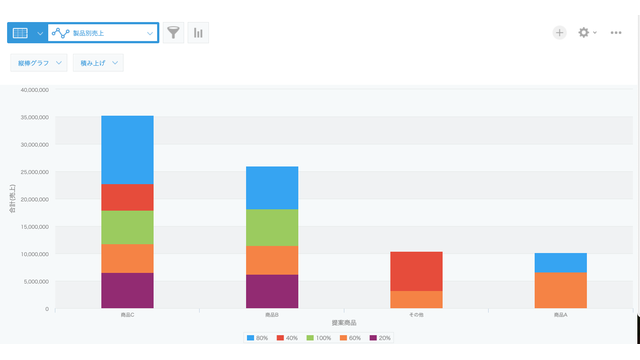Click the 提案商品 x-axis title

(344, 323)
